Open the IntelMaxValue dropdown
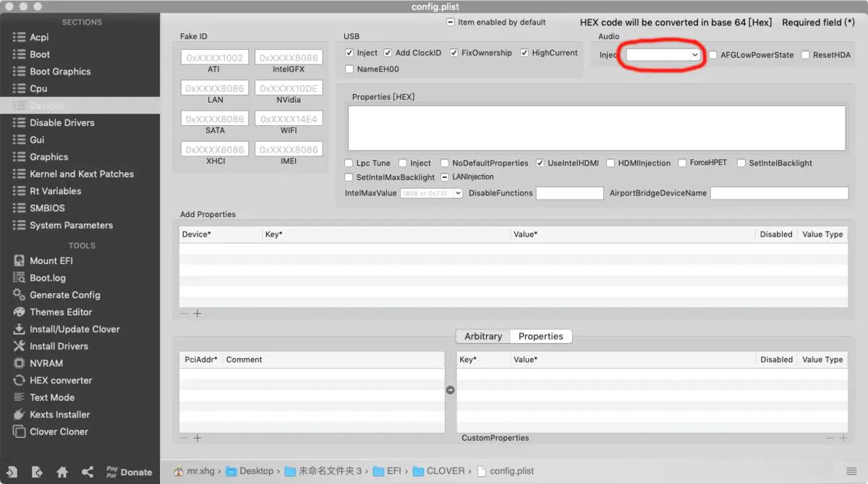868x484 pixels. (431, 193)
